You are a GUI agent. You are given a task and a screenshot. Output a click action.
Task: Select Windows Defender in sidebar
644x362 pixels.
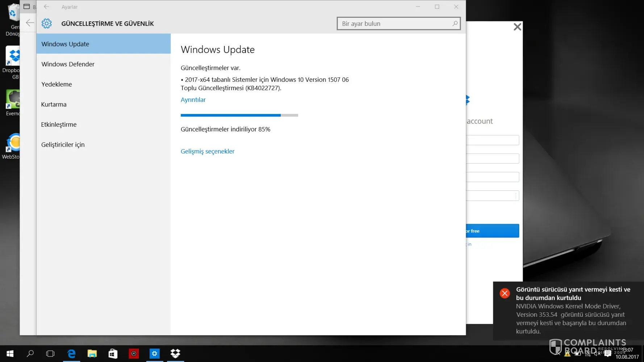68,64
